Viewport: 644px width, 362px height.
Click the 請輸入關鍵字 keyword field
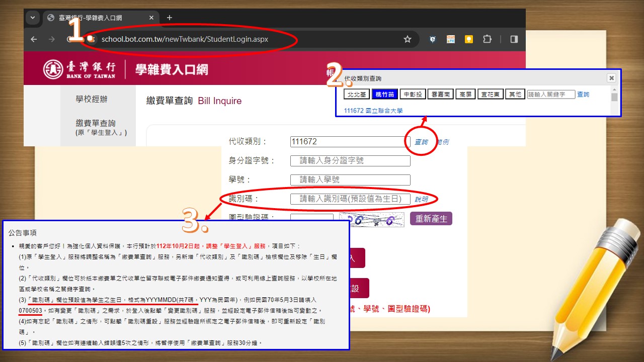551,94
